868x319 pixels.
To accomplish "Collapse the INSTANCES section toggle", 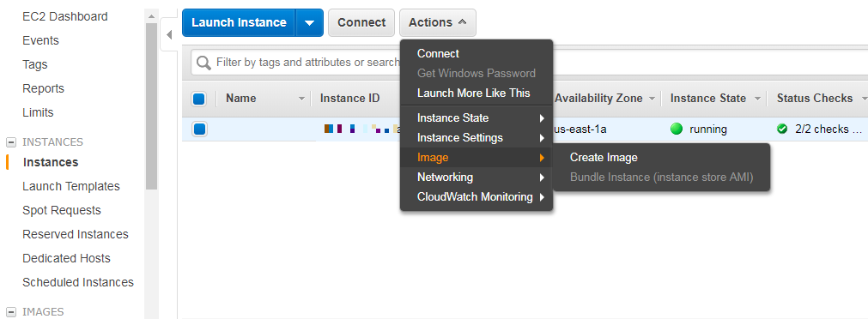I will (x=10, y=142).
